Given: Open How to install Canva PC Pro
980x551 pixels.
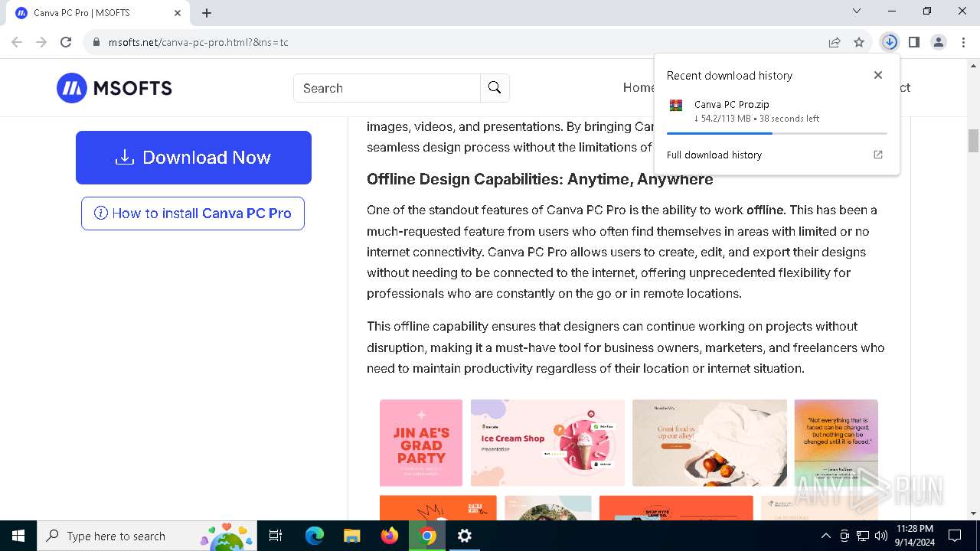Looking at the screenshot, I should tap(193, 214).
